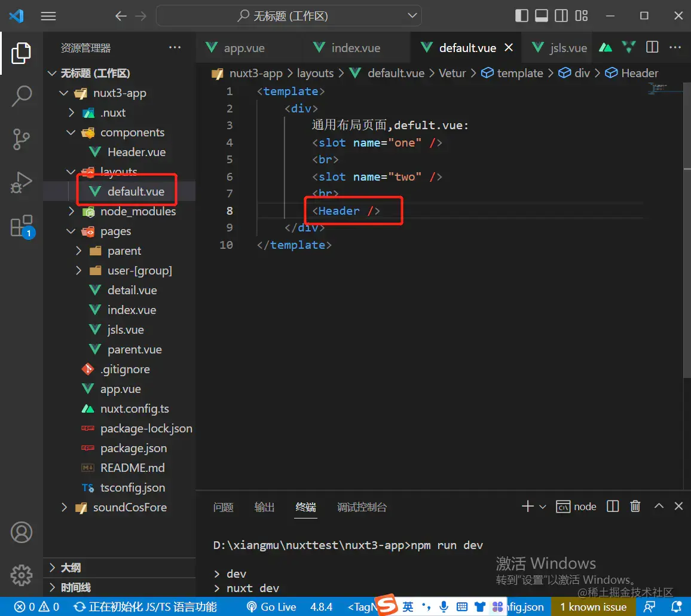Open Source Control view
691x616 pixels.
[x=21, y=139]
